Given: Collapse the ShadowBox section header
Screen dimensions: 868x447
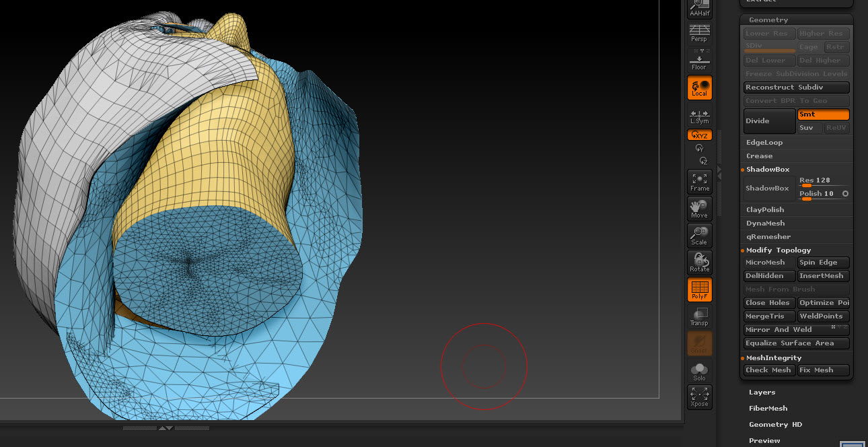Looking at the screenshot, I should (768, 170).
